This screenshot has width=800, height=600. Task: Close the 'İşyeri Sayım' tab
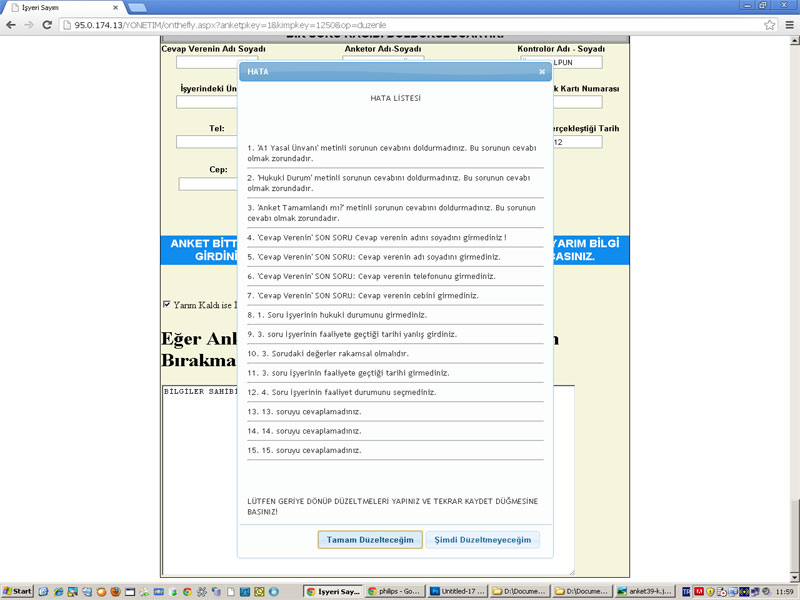[x=115, y=8]
